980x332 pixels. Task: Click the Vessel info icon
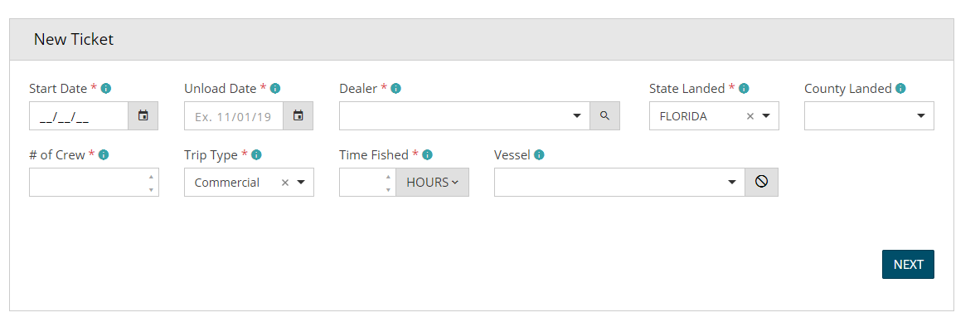pos(539,154)
